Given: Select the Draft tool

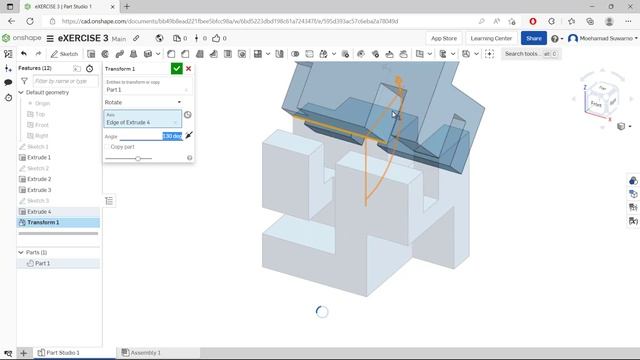Looking at the screenshot, I should point(200,54).
